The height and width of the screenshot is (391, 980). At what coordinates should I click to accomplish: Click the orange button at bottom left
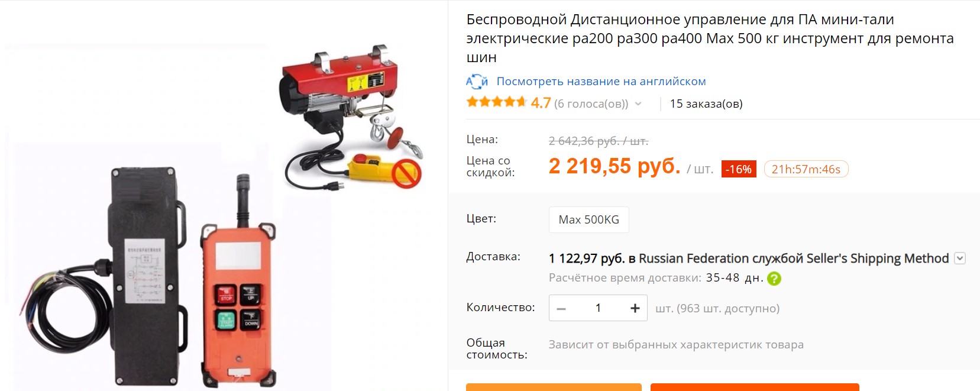(554, 387)
